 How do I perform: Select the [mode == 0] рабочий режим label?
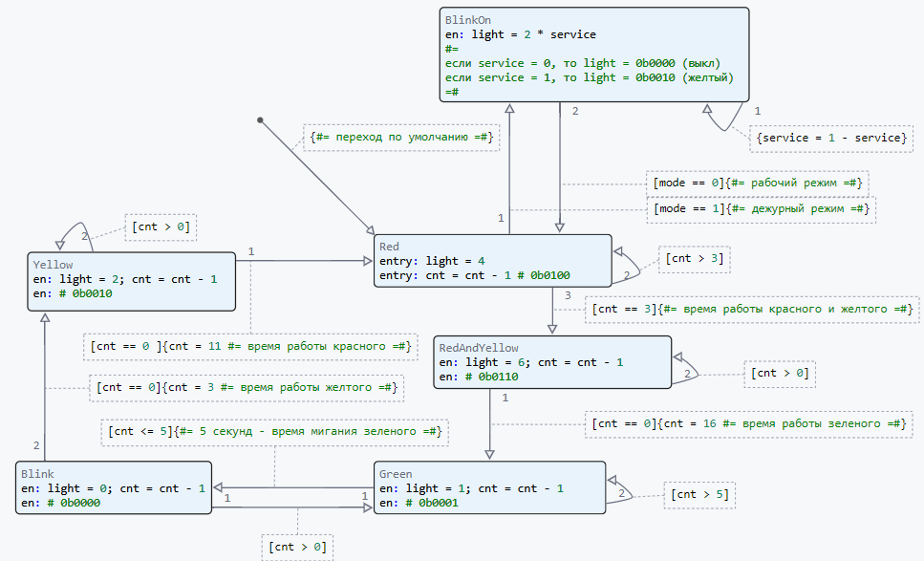(x=759, y=183)
